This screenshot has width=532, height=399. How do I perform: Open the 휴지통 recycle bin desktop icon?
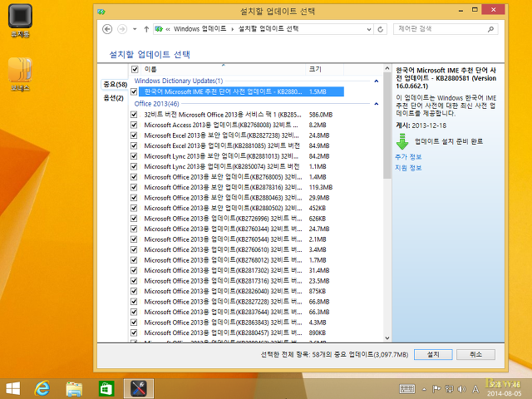(20, 20)
